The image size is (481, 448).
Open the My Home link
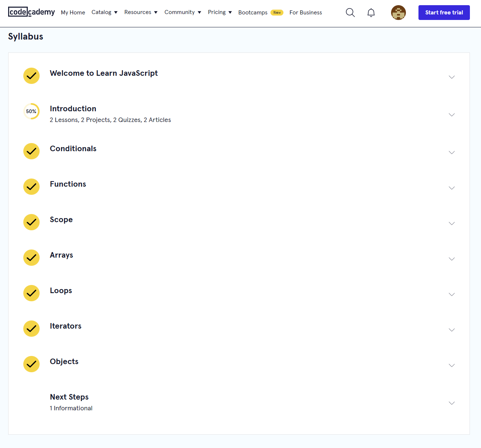click(x=73, y=12)
